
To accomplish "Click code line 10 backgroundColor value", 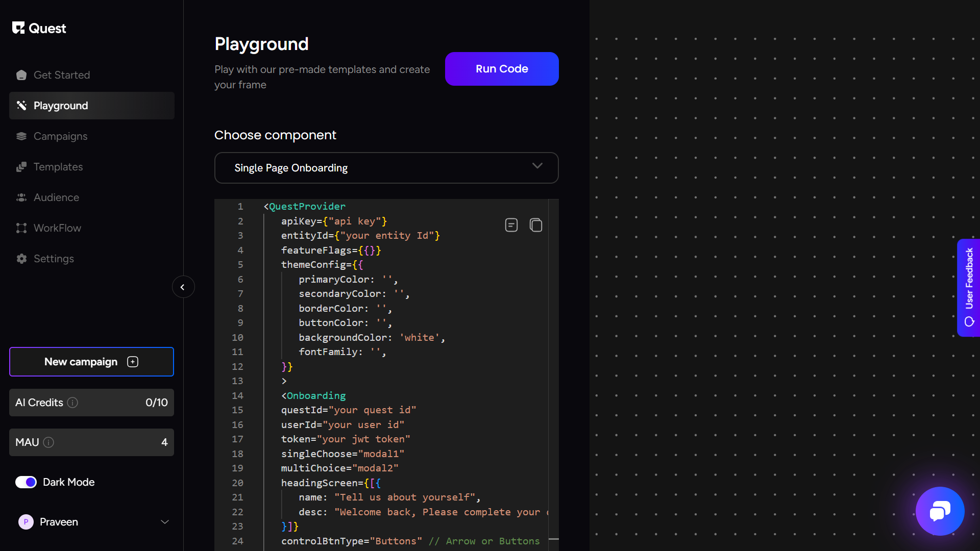I will tap(420, 338).
